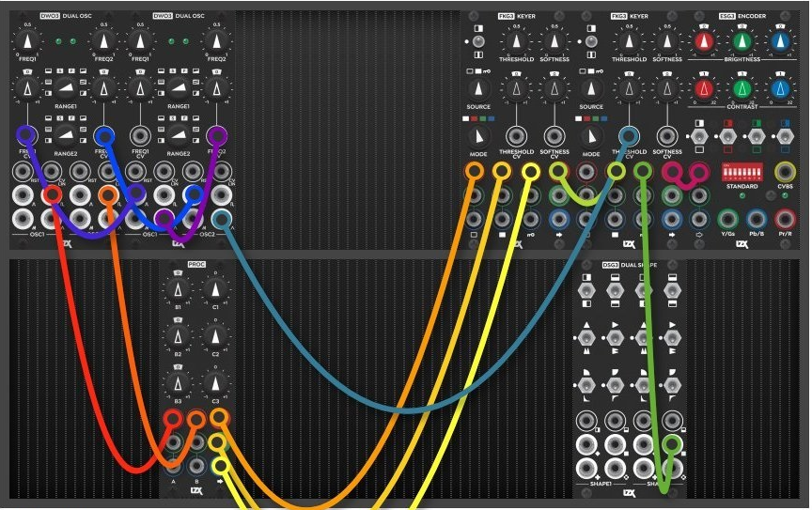812x510 pixels.
Task: Flip the toggle switch atop the second Keyer
Action: (x=591, y=41)
